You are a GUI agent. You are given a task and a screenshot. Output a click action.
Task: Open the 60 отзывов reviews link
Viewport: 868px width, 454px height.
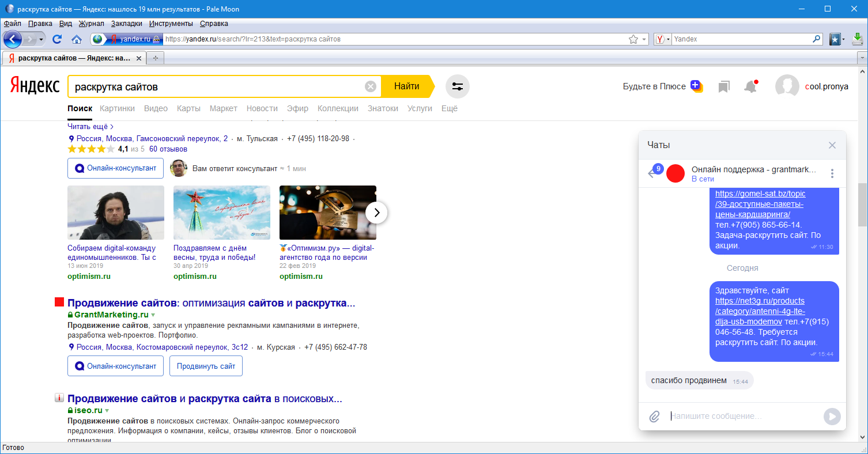click(167, 149)
